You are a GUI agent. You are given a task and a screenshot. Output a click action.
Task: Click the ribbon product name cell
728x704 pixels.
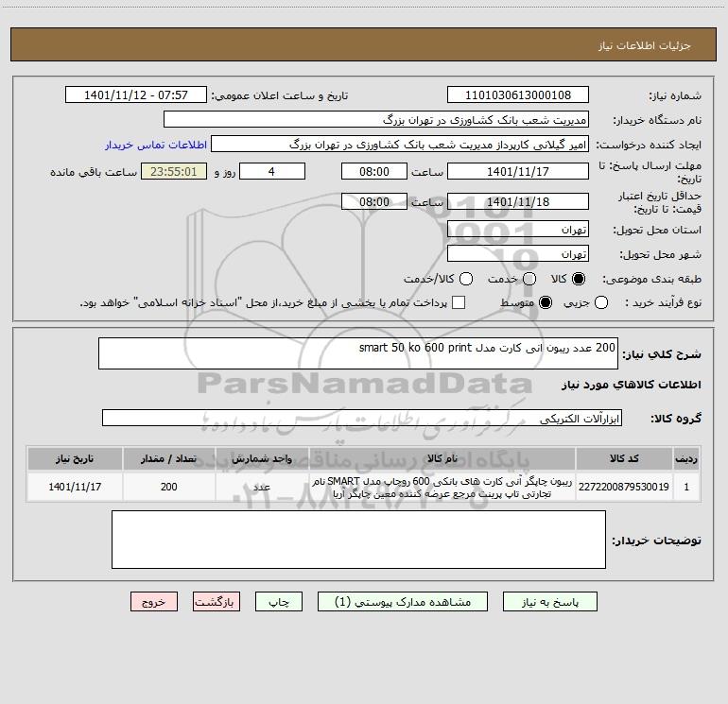(x=442, y=487)
